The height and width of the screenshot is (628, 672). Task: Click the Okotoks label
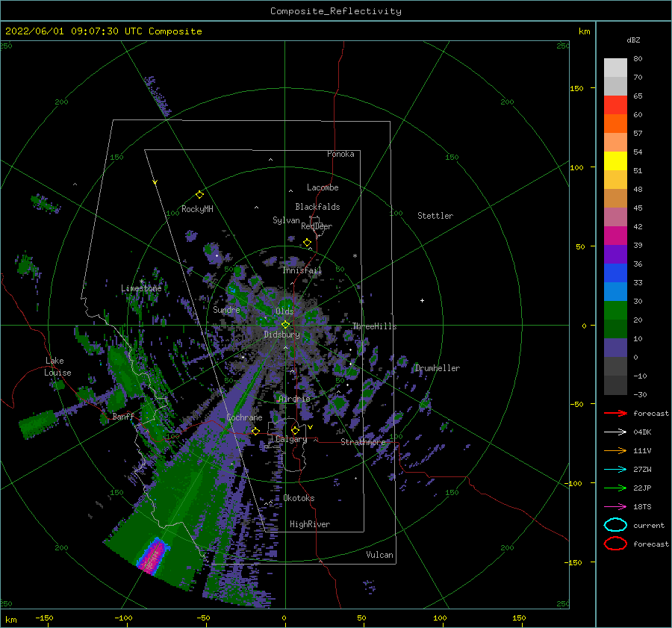pyautogui.click(x=299, y=498)
